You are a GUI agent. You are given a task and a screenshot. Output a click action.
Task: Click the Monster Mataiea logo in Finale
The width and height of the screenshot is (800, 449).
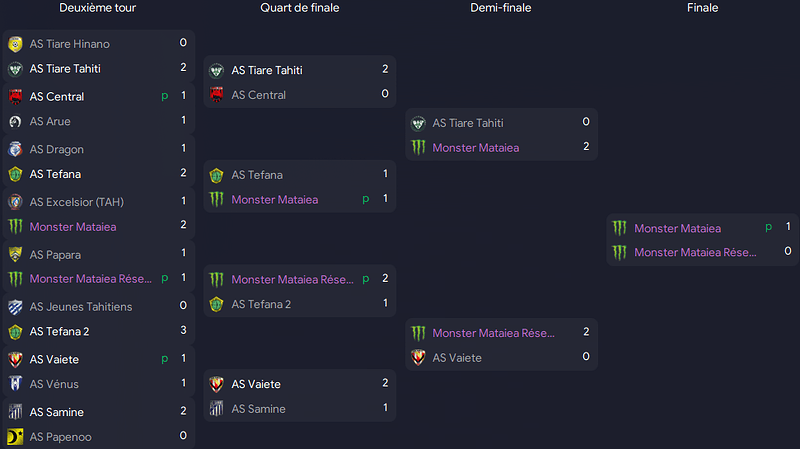(x=619, y=228)
